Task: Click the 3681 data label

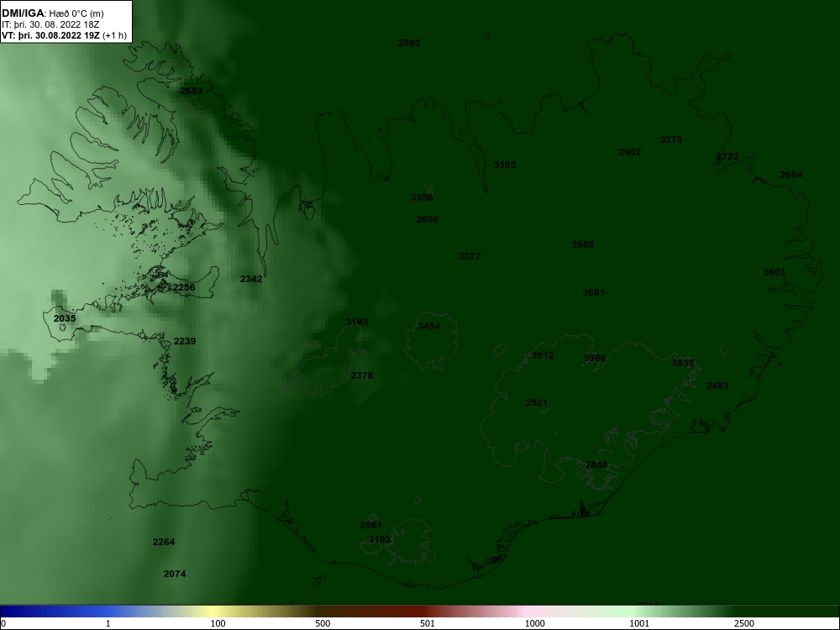Action: click(x=594, y=292)
